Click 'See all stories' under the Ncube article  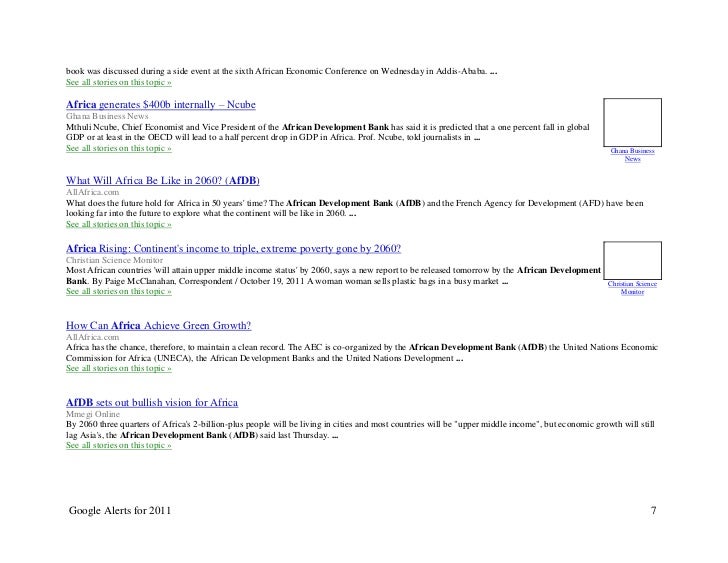119,148
